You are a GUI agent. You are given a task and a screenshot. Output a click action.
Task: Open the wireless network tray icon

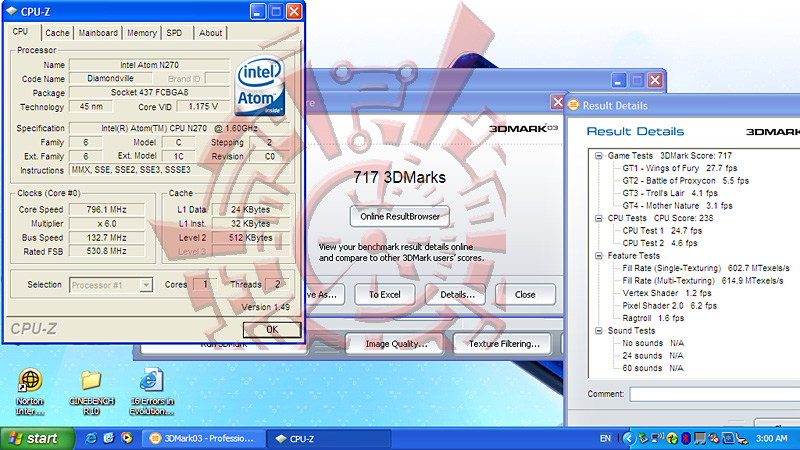coord(657,438)
